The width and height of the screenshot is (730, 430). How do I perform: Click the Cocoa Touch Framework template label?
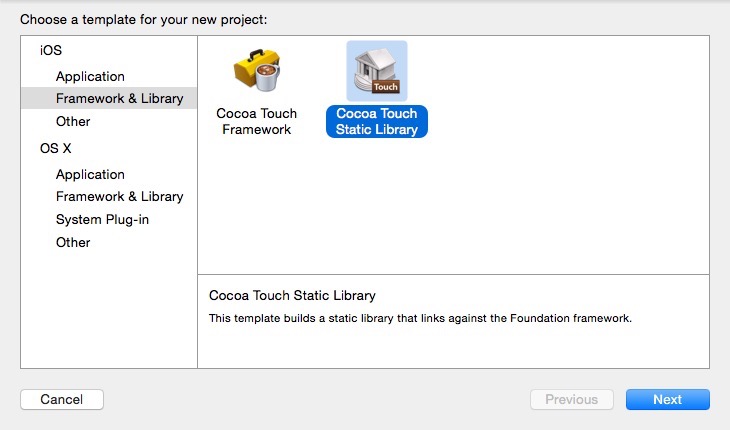click(x=256, y=121)
